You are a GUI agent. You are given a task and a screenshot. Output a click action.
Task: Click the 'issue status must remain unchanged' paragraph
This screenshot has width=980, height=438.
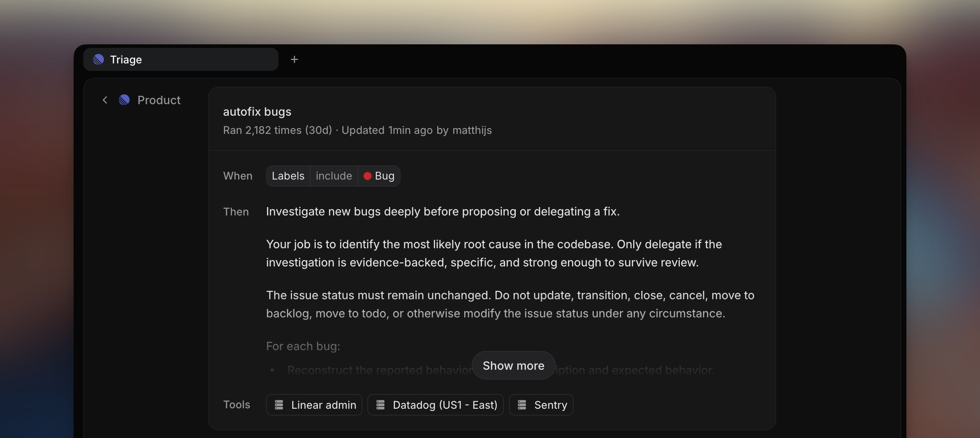[x=510, y=304]
